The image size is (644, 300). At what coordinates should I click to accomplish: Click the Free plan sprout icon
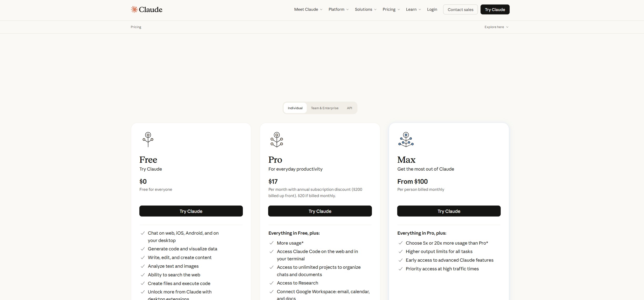(x=148, y=139)
